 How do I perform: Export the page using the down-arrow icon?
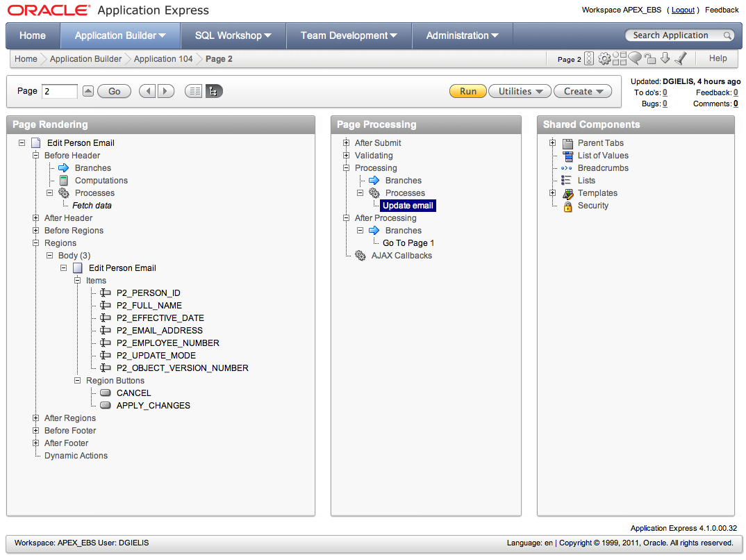[x=665, y=58]
